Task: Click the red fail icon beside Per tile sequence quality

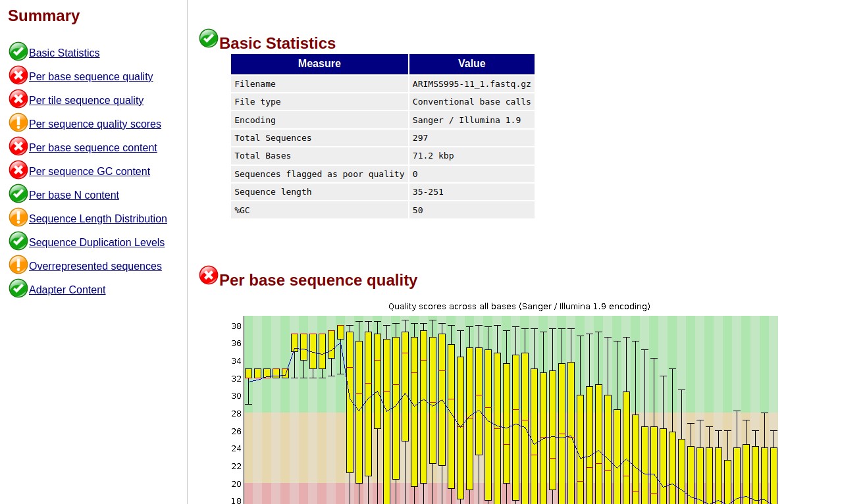Action: pyautogui.click(x=18, y=99)
